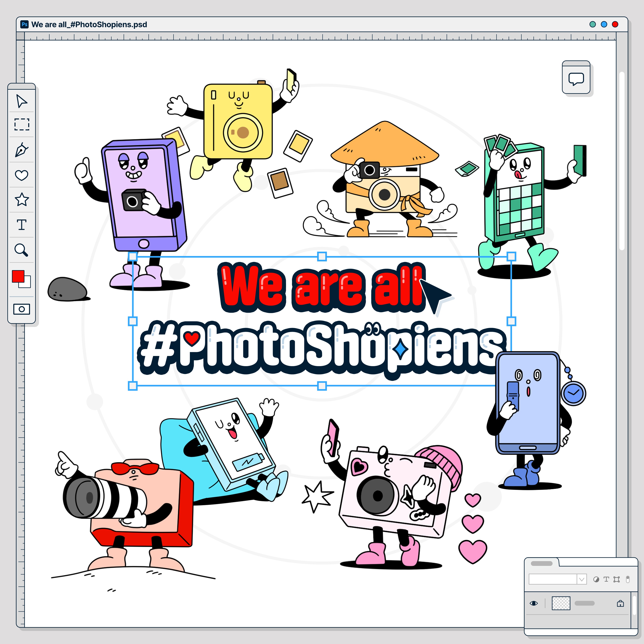This screenshot has height=644, width=644.
Task: Select the arrow Move tool
Action: (x=22, y=101)
